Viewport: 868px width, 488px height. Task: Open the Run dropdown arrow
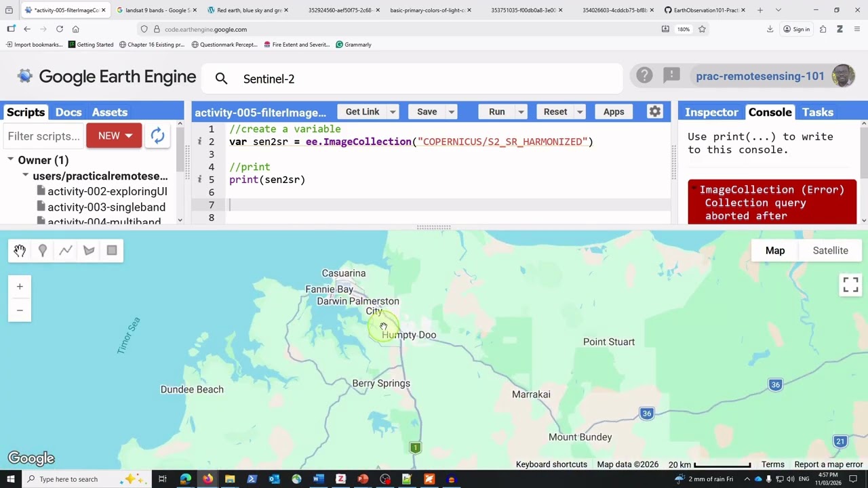pos(521,112)
